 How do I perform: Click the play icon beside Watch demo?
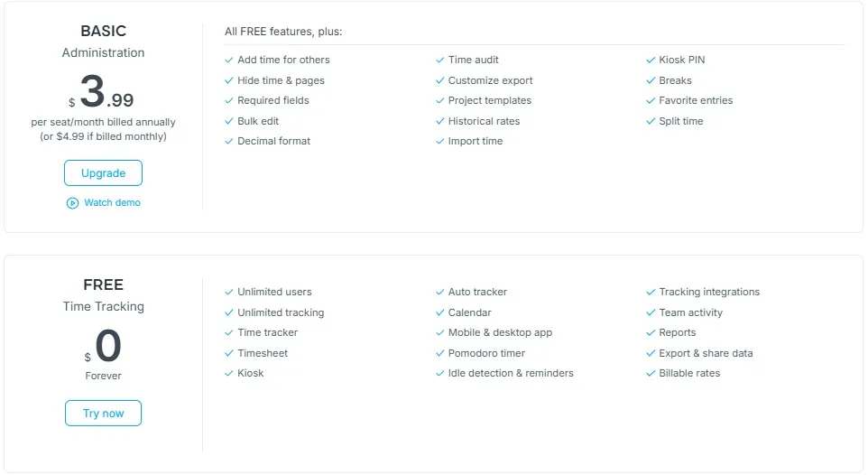[72, 203]
